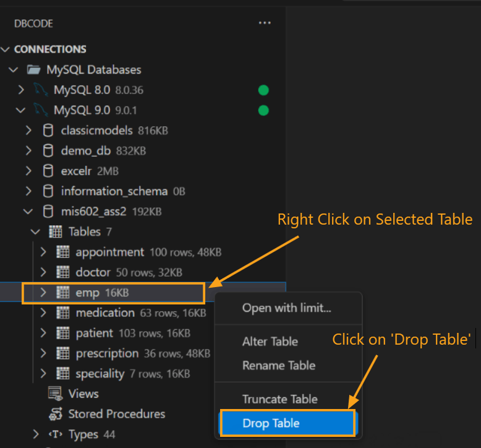Image resolution: width=481 pixels, height=448 pixels.
Task: Choose Truncate Table from context menu
Action: tap(287, 399)
